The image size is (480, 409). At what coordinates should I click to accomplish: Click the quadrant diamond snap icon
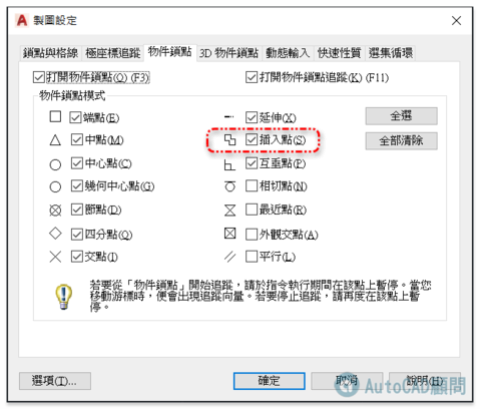pyautogui.click(x=55, y=233)
